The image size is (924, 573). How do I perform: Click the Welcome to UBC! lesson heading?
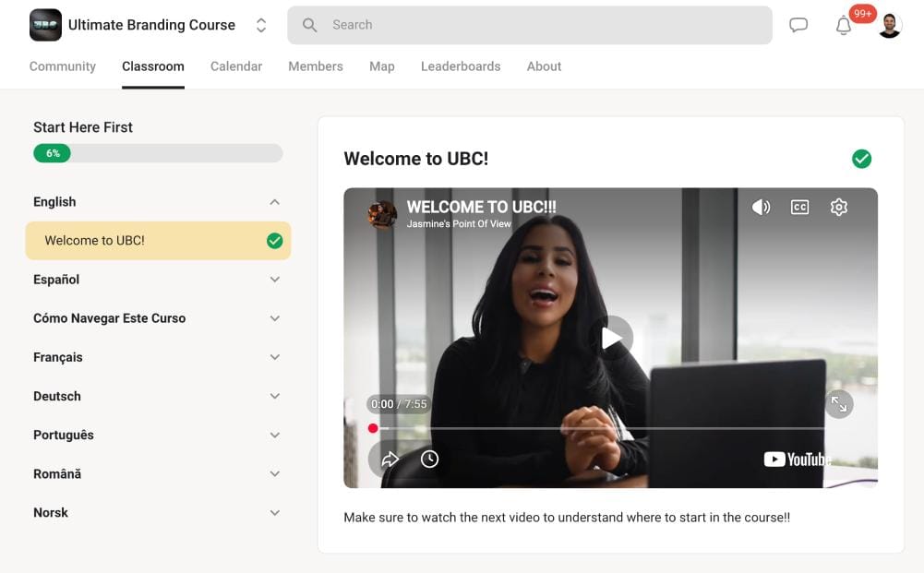pyautogui.click(x=416, y=159)
